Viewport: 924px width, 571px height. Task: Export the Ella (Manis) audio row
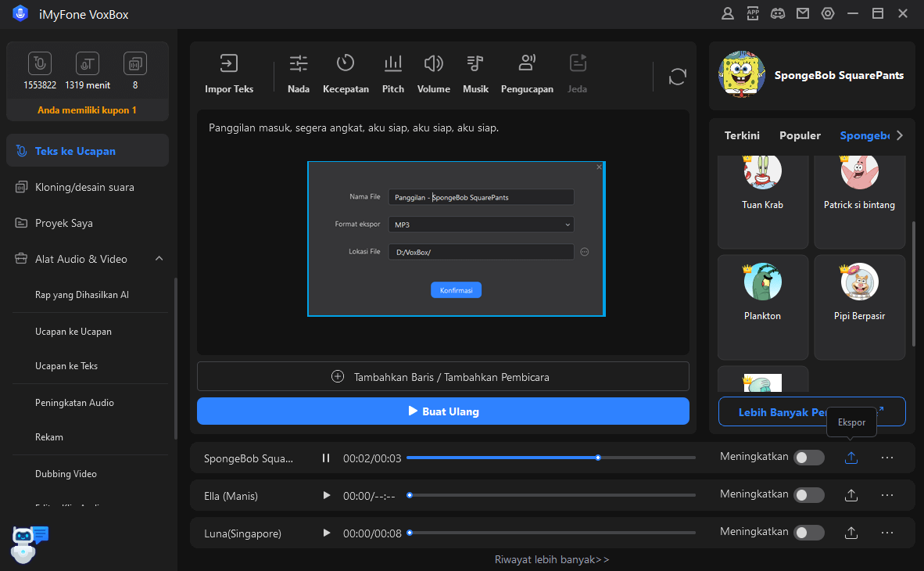pos(851,495)
